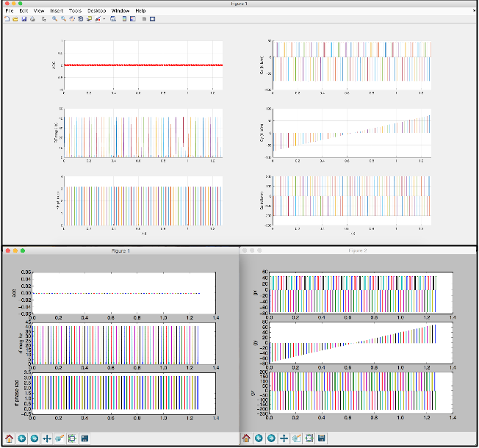Image resolution: width=479 pixels, height=448 pixels.
Task: Open the Desktop menu
Action: click(96, 11)
